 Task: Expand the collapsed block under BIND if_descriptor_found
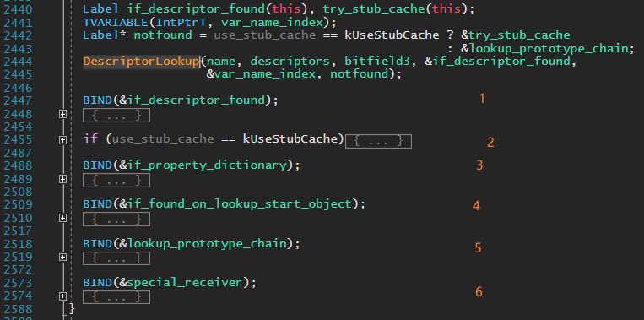[62, 114]
